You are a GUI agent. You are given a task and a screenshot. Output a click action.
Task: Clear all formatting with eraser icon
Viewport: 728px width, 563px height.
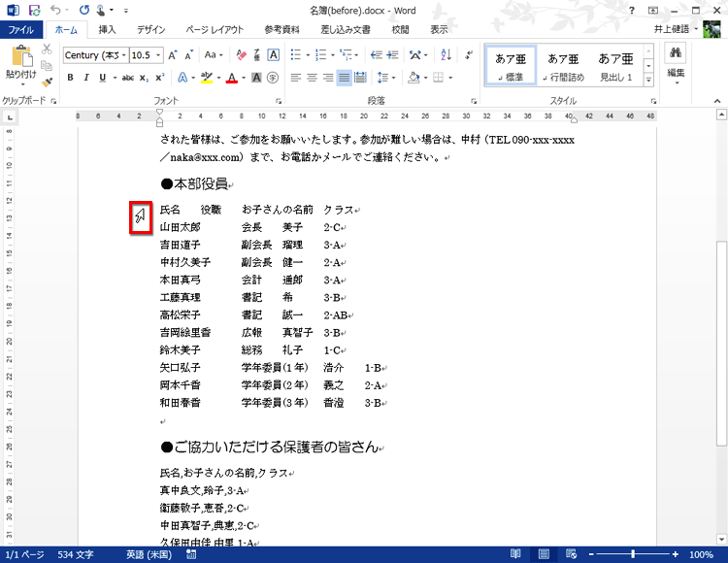[242, 55]
